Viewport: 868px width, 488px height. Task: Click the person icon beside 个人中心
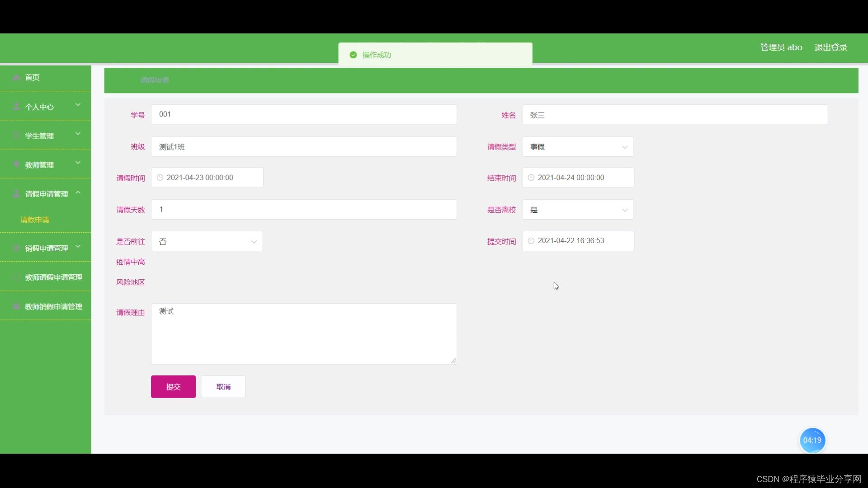(x=16, y=107)
